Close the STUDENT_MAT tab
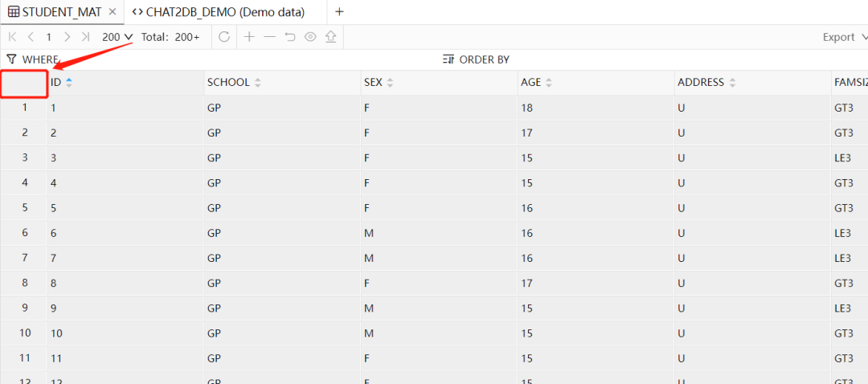This screenshot has height=384, width=868. click(113, 12)
